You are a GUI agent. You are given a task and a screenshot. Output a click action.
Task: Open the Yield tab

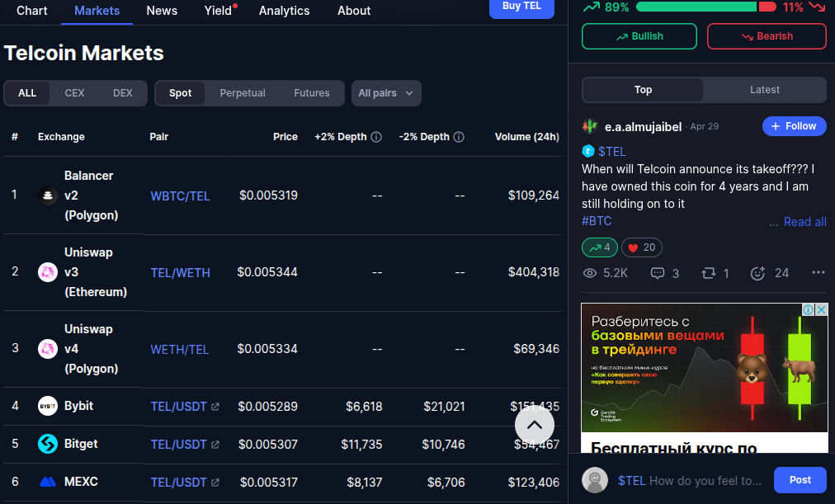219,11
